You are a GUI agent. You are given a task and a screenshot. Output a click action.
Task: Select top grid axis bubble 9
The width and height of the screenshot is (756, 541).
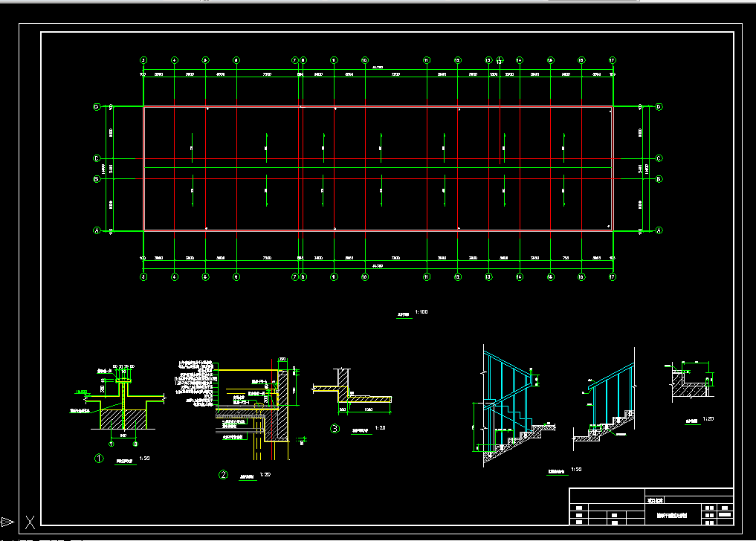coord(334,60)
